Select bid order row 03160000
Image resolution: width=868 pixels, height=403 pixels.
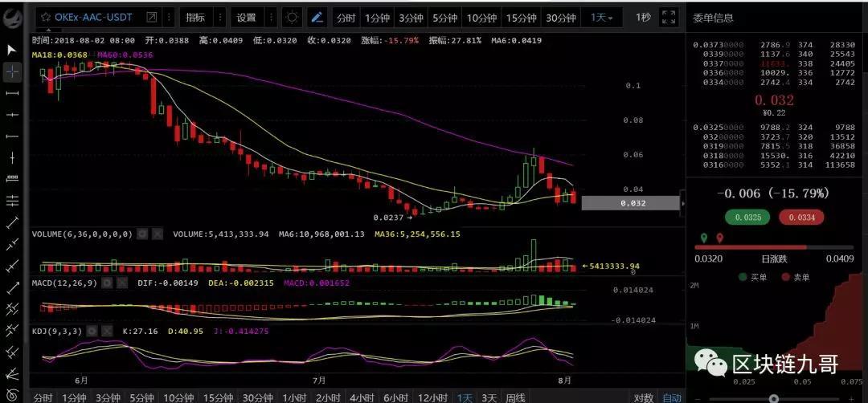tap(774, 165)
